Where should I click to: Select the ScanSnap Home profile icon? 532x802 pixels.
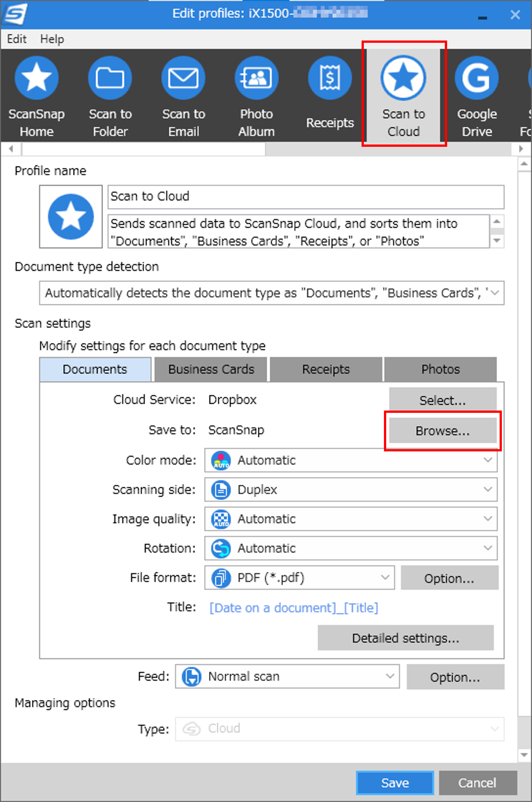point(37,78)
